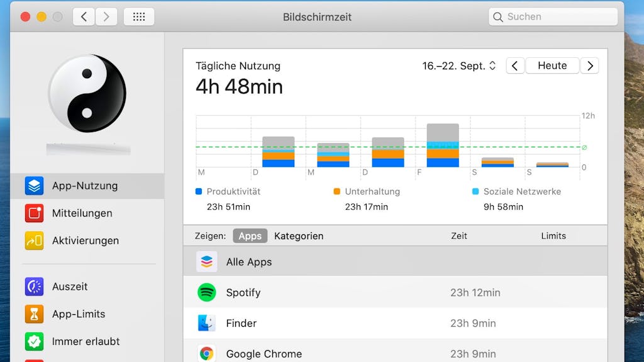
Task: Switch view to Apps
Action: (250, 236)
